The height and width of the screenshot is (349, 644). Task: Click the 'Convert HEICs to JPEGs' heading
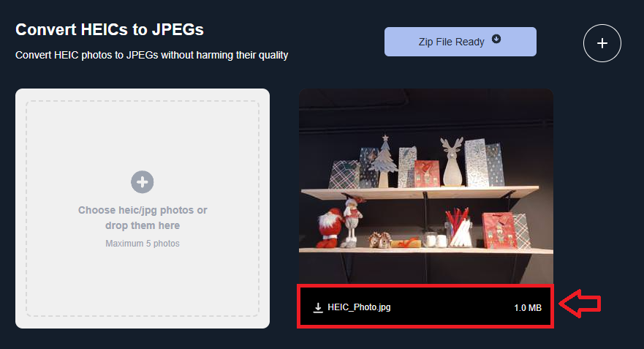(110, 29)
